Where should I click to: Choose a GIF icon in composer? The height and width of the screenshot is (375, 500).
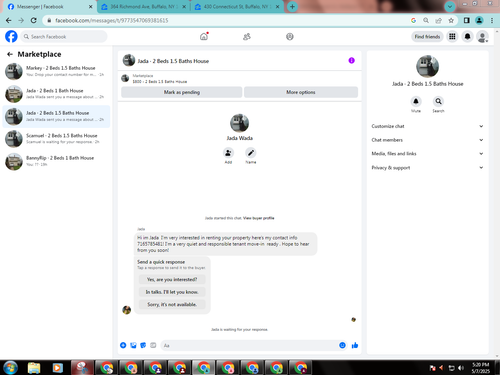click(153, 345)
